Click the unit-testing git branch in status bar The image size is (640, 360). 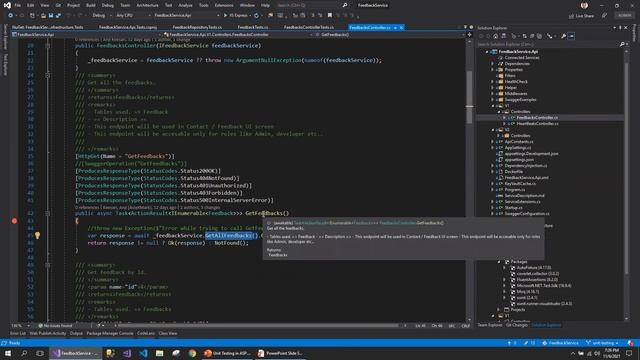pos(602,343)
